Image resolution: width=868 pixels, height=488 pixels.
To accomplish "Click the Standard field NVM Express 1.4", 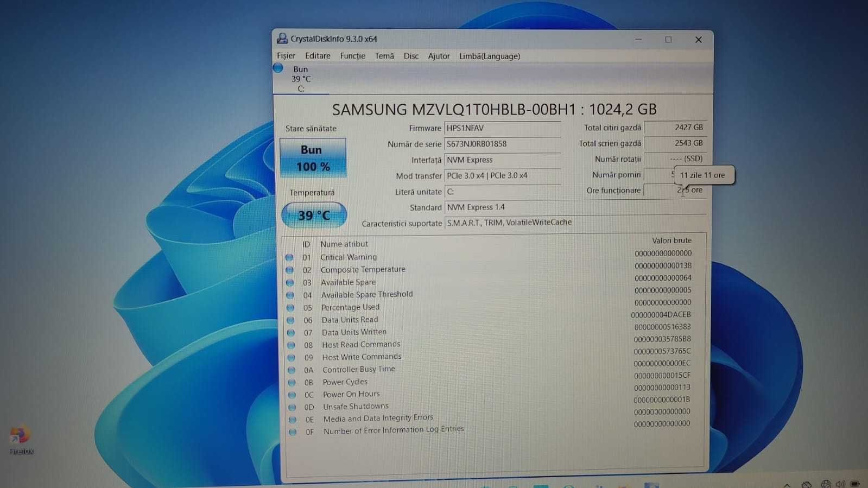I will click(x=575, y=207).
